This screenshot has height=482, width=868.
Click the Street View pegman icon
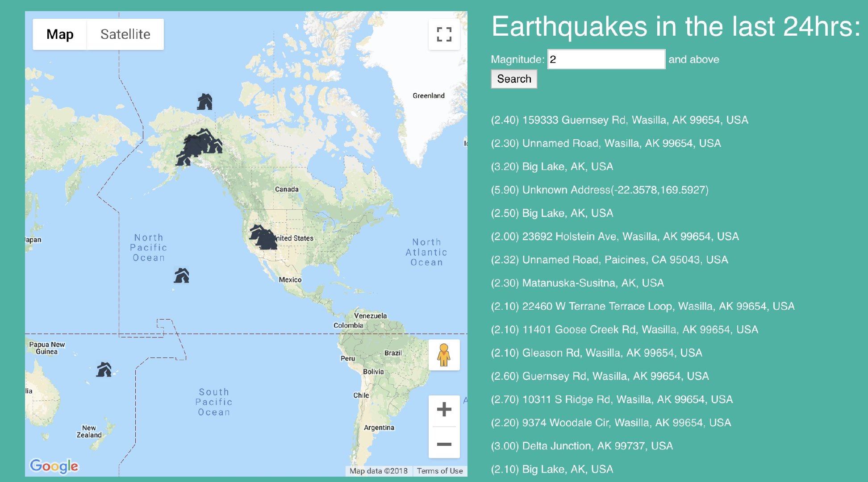(444, 355)
